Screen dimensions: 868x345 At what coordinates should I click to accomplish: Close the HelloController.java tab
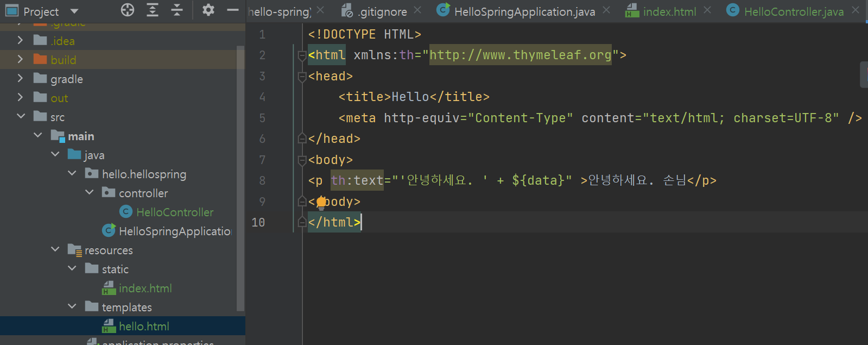pyautogui.click(x=856, y=10)
